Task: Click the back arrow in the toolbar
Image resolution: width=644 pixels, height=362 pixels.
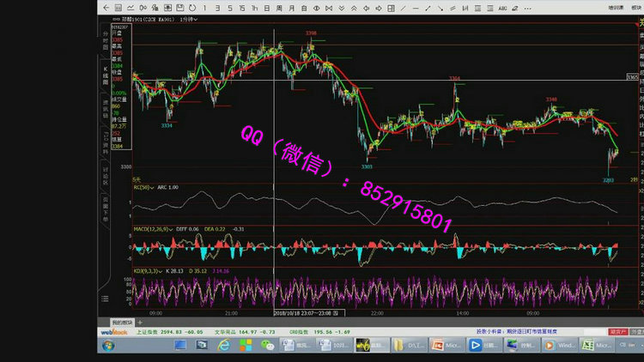Action: point(106,7)
